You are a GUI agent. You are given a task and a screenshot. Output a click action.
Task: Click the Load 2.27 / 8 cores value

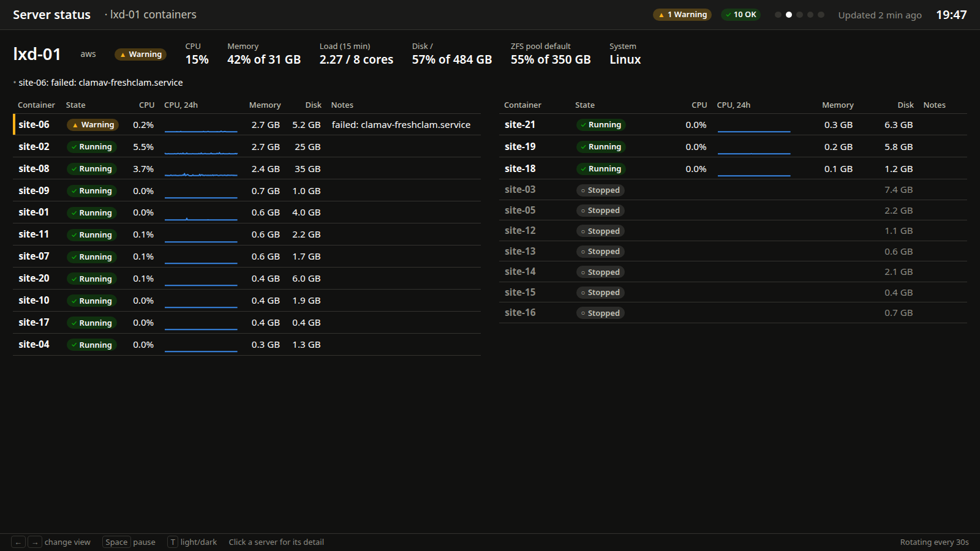coord(356,59)
